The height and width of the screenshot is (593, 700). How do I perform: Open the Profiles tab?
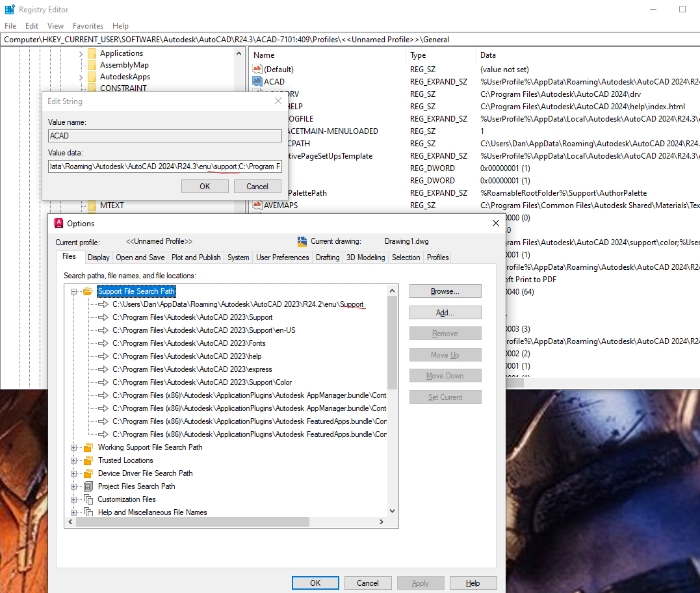pyautogui.click(x=437, y=257)
